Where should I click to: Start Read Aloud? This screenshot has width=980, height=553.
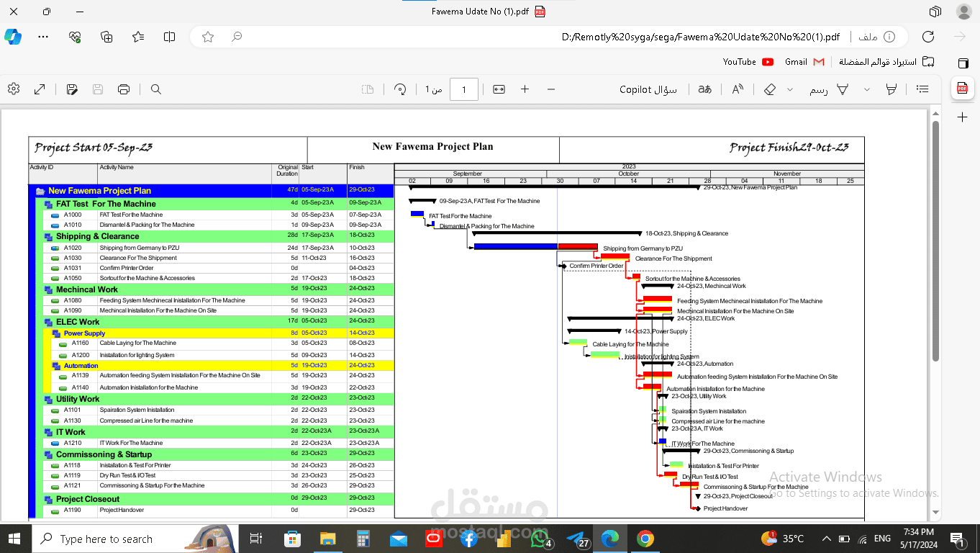[x=738, y=89]
